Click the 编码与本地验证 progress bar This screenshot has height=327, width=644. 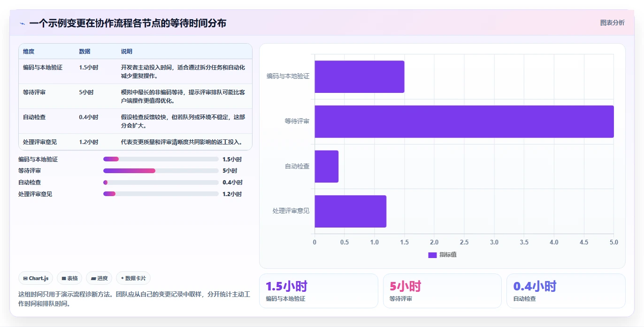click(161, 160)
